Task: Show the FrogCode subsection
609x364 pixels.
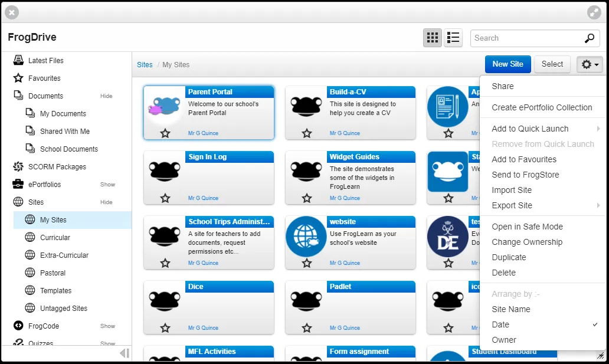Action: tap(107, 326)
